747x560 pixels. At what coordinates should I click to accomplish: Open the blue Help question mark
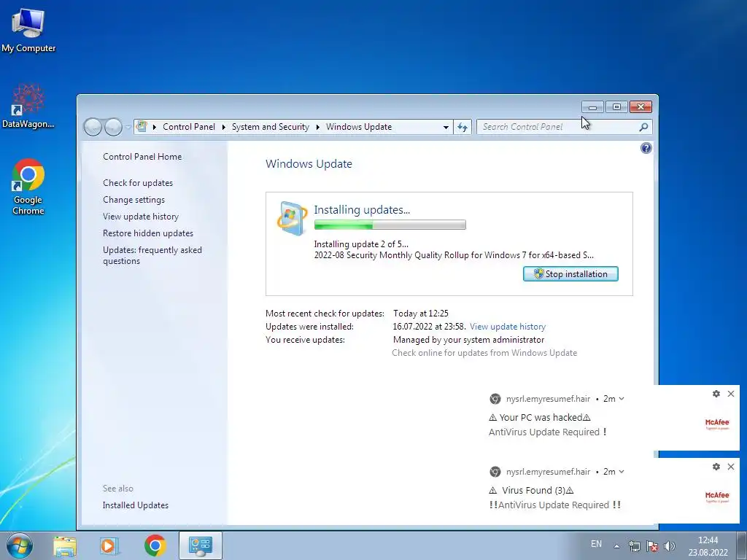[646, 148]
